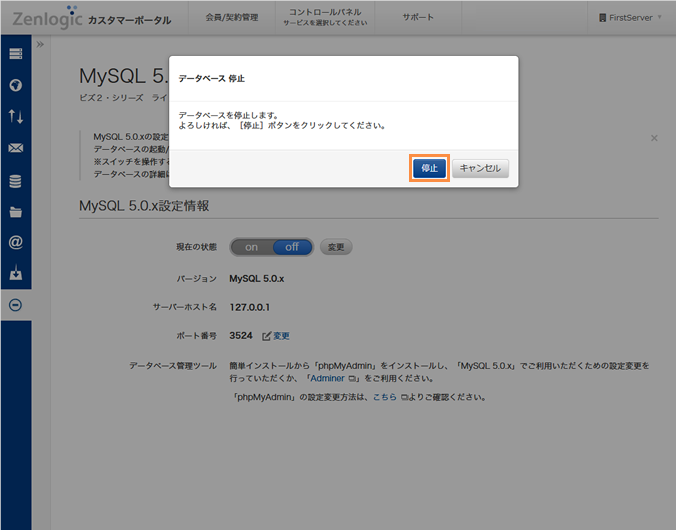The height and width of the screenshot is (530, 676).
Task: Click the circled minus sidebar icon
Action: point(16,305)
